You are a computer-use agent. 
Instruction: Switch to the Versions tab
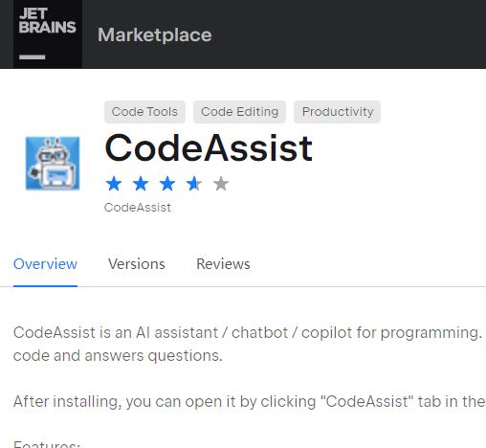[x=137, y=264]
